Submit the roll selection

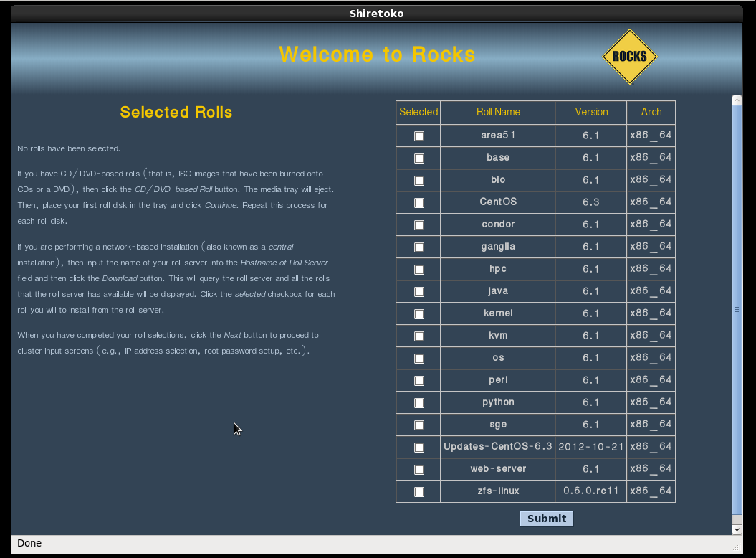(x=546, y=519)
